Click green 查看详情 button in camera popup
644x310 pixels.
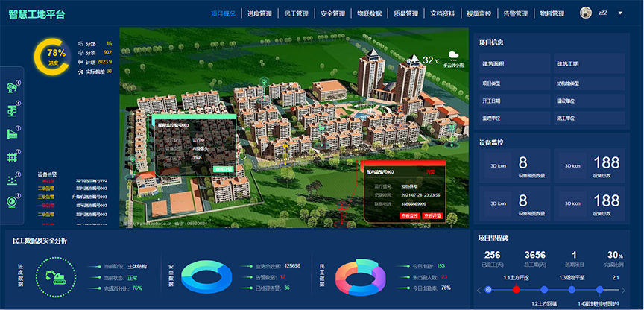[x=221, y=170]
